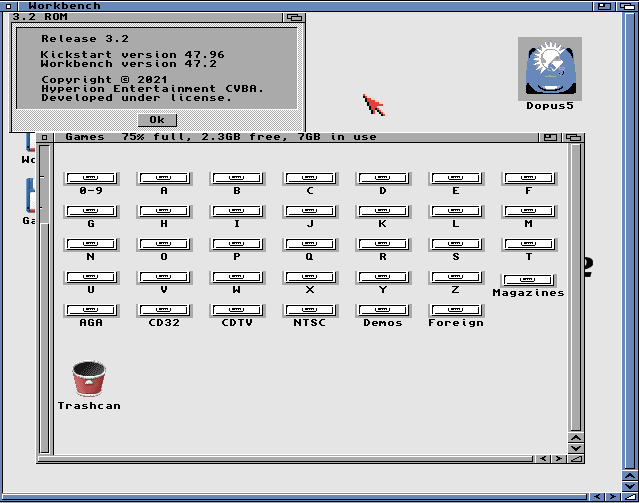
Task: Click the X drawer icon
Action: 310,277
